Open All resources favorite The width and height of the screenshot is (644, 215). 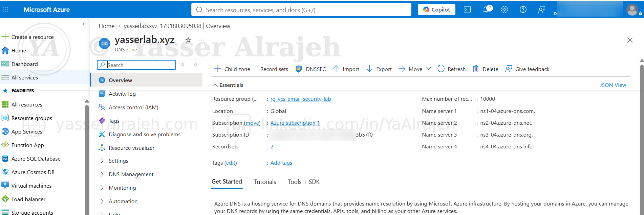pos(22,104)
